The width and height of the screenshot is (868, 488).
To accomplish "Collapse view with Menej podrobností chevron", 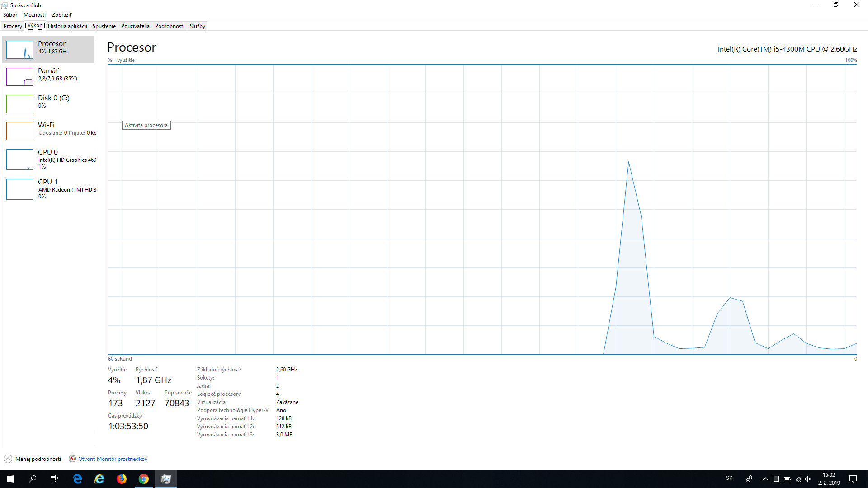I will coord(8,459).
